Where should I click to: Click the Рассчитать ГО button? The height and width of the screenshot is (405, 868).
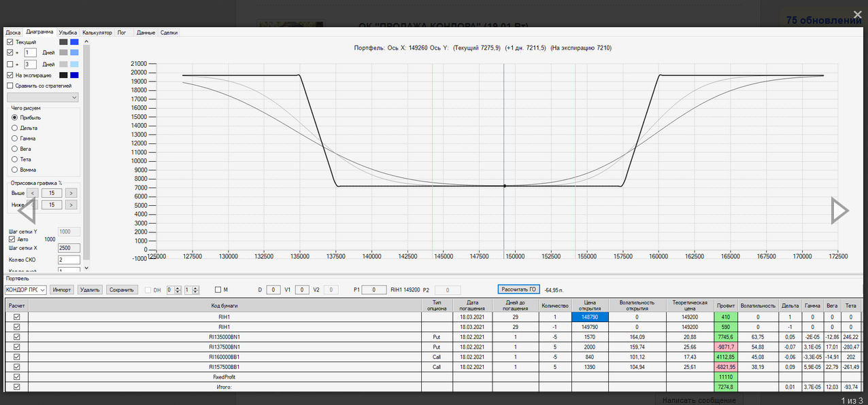(x=519, y=289)
